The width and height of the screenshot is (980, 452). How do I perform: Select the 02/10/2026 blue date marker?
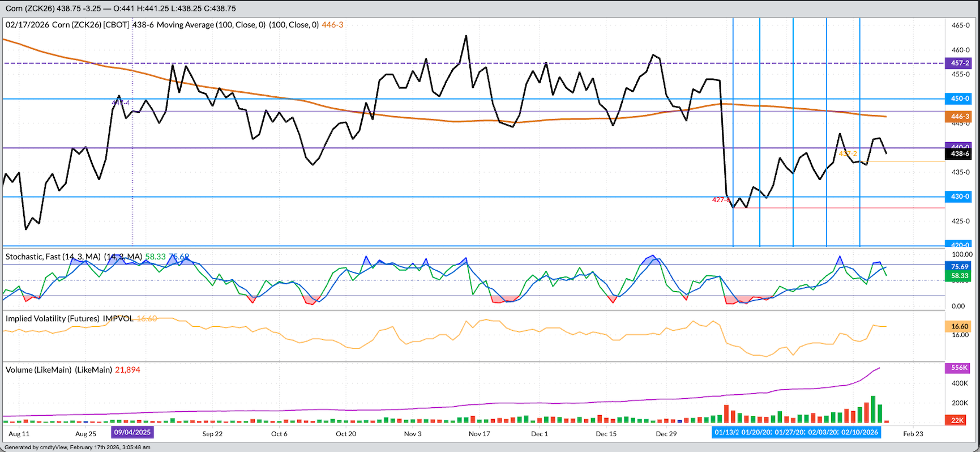point(859,433)
